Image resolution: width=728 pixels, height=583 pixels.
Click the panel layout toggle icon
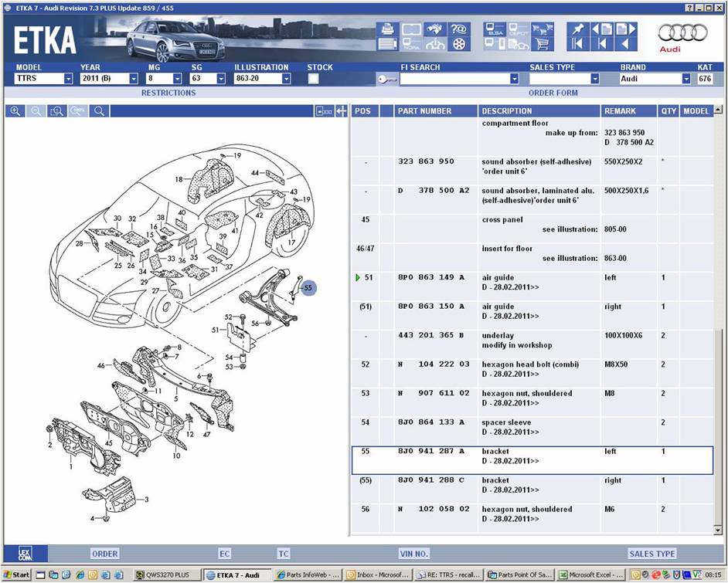click(x=324, y=111)
